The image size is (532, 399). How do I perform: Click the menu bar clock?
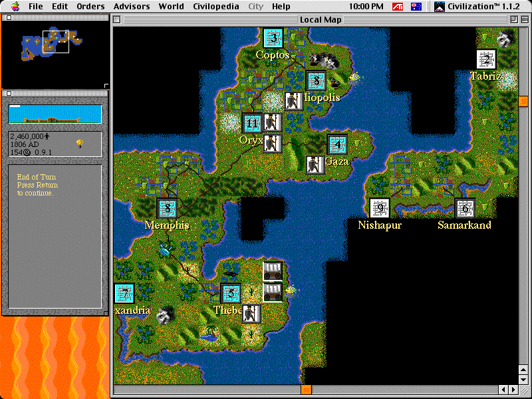(366, 6)
